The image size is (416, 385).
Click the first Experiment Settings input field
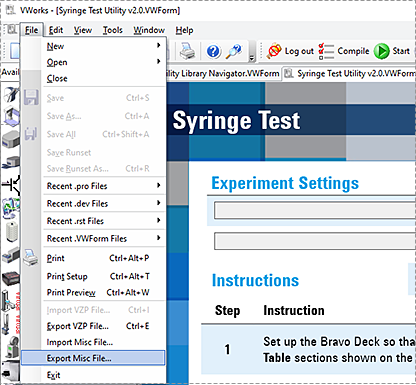[x=315, y=210]
